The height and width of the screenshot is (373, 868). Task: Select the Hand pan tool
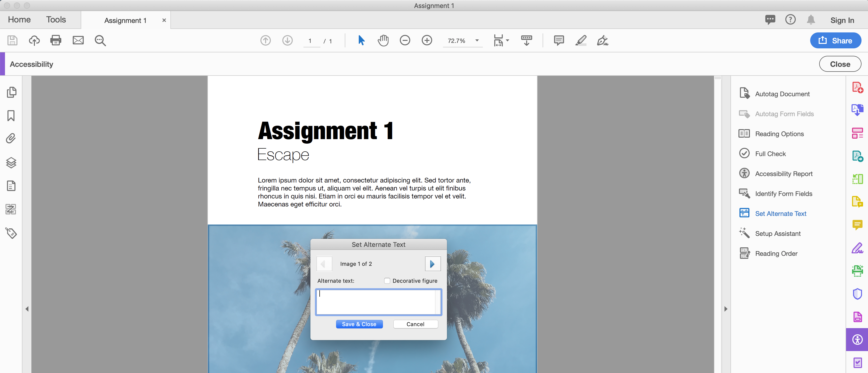383,40
